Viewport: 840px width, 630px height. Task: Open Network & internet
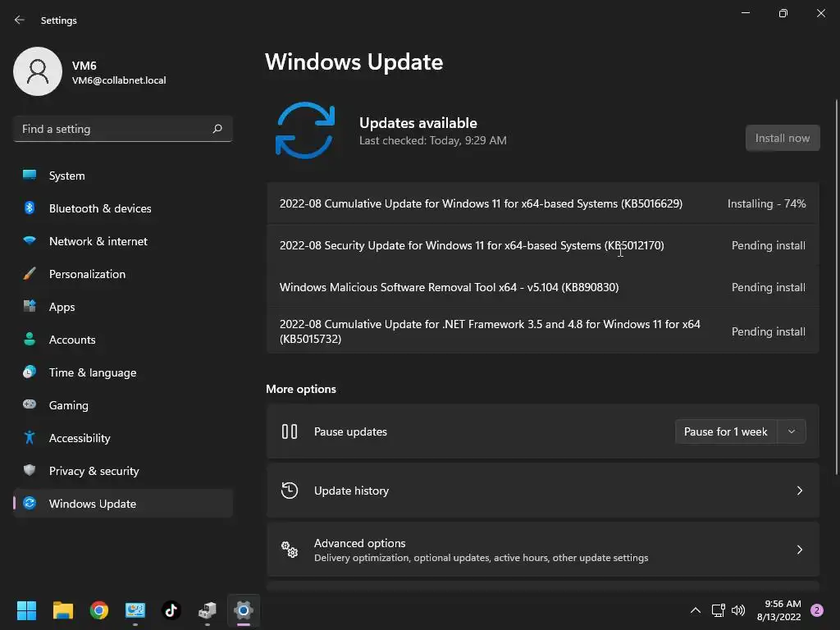(x=123, y=241)
